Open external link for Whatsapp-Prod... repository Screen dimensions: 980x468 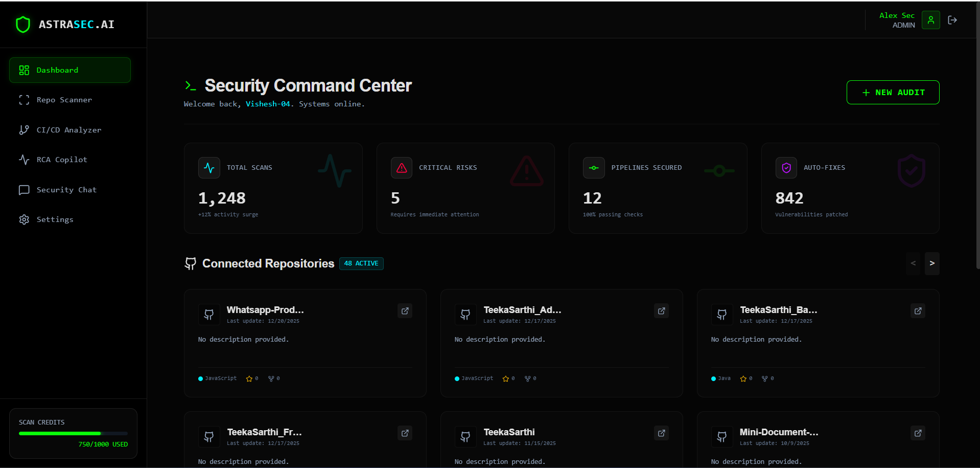click(x=405, y=311)
